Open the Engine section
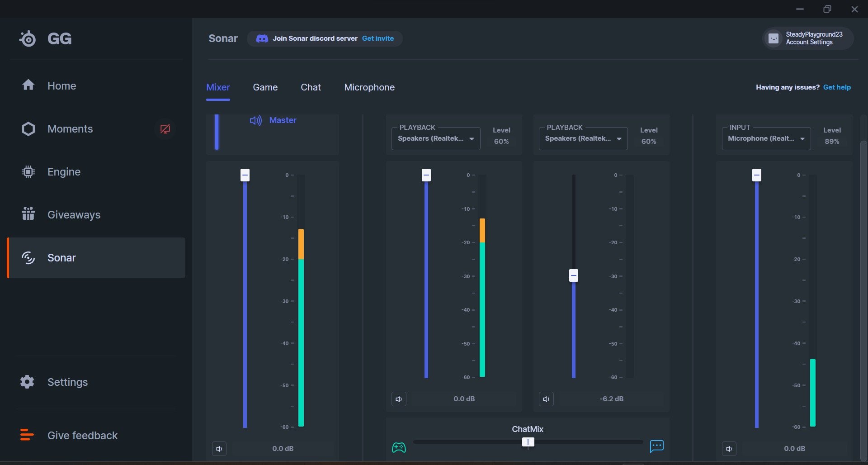Screen dimensions: 868x465 pyautogui.click(x=96, y=171)
